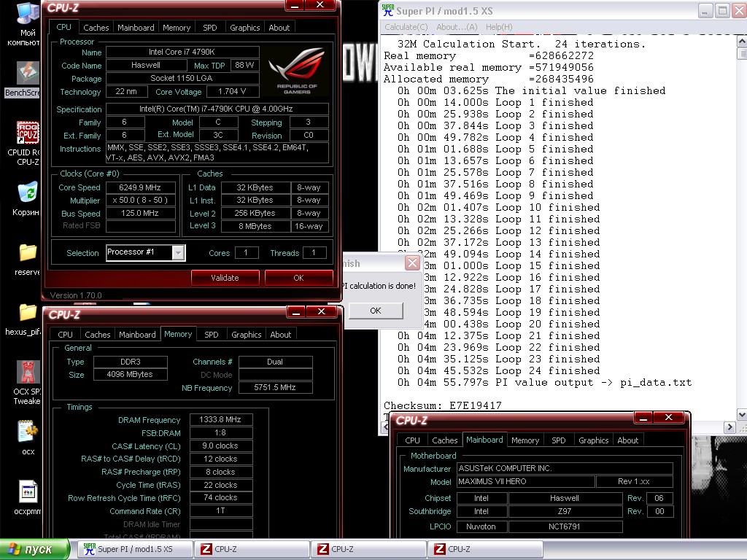
Task: Click the Core Speed value "6249.9 MHz"
Action: point(140,187)
